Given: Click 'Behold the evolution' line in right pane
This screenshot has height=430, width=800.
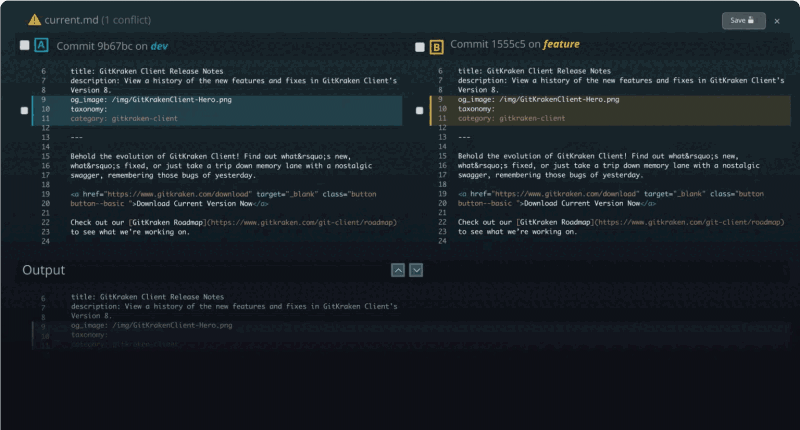Looking at the screenshot, I should coord(598,156).
